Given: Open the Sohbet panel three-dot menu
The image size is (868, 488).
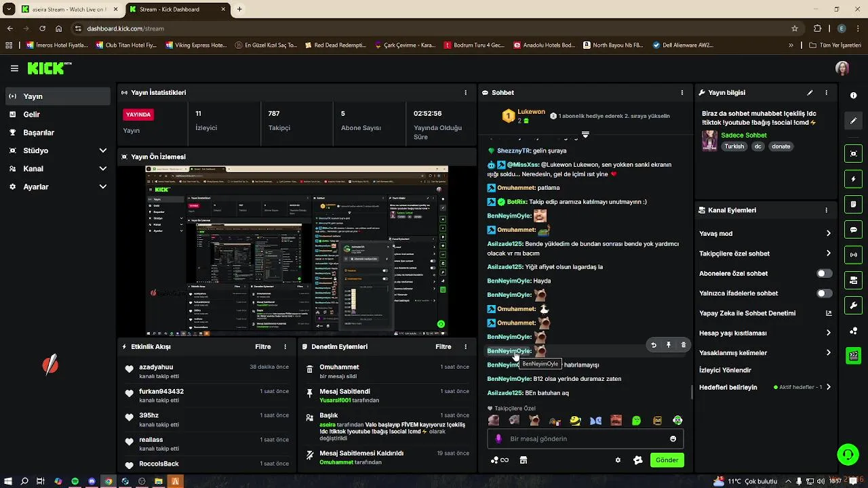Looking at the screenshot, I should 682,93.
